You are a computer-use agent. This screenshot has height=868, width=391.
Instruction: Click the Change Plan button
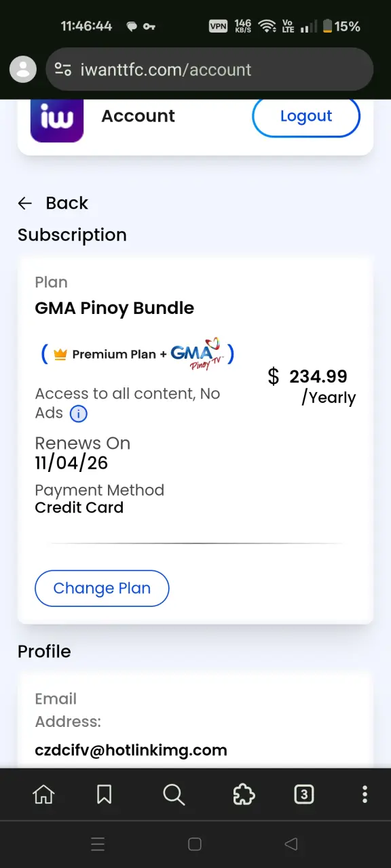click(102, 588)
